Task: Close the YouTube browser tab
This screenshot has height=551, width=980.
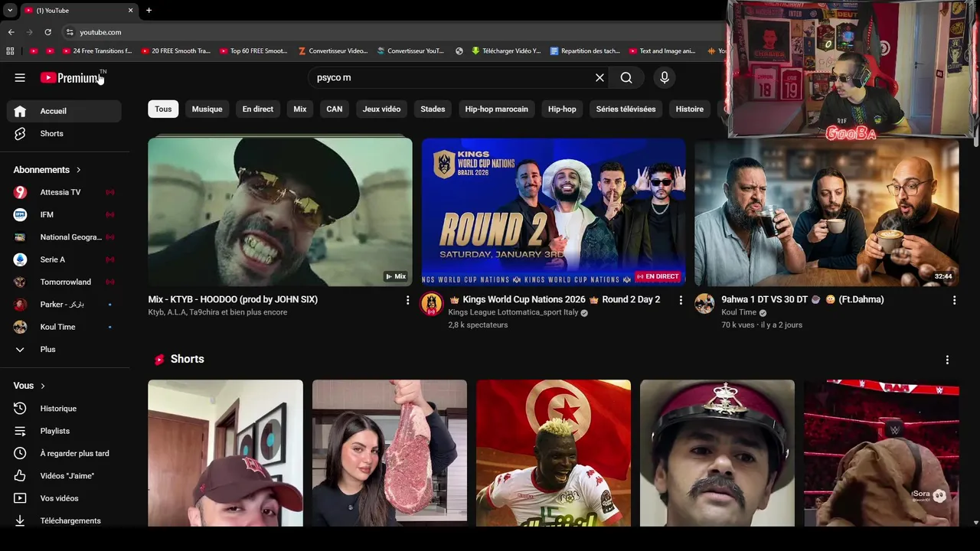Action: click(x=130, y=10)
